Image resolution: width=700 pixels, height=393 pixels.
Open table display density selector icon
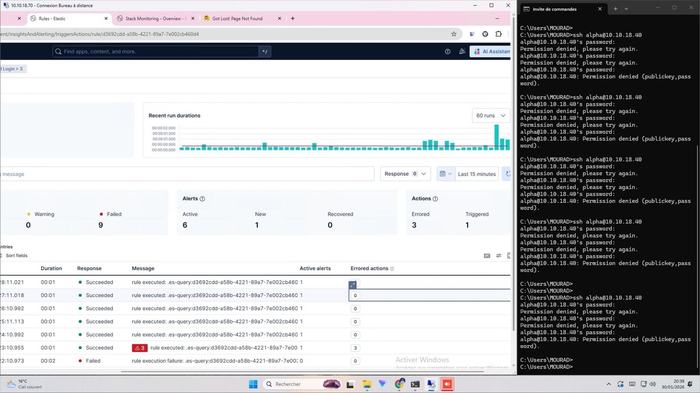tap(487, 255)
